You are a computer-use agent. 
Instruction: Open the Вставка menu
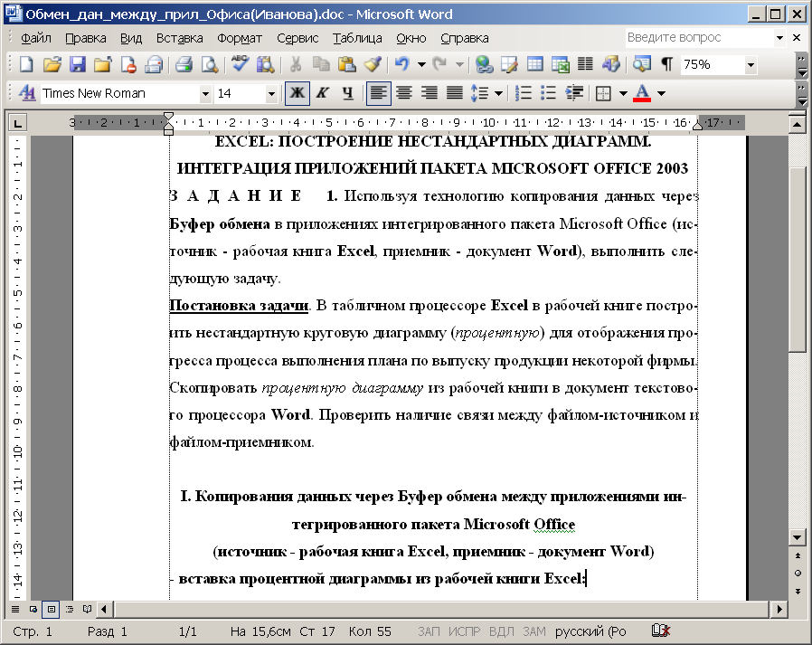[180, 38]
